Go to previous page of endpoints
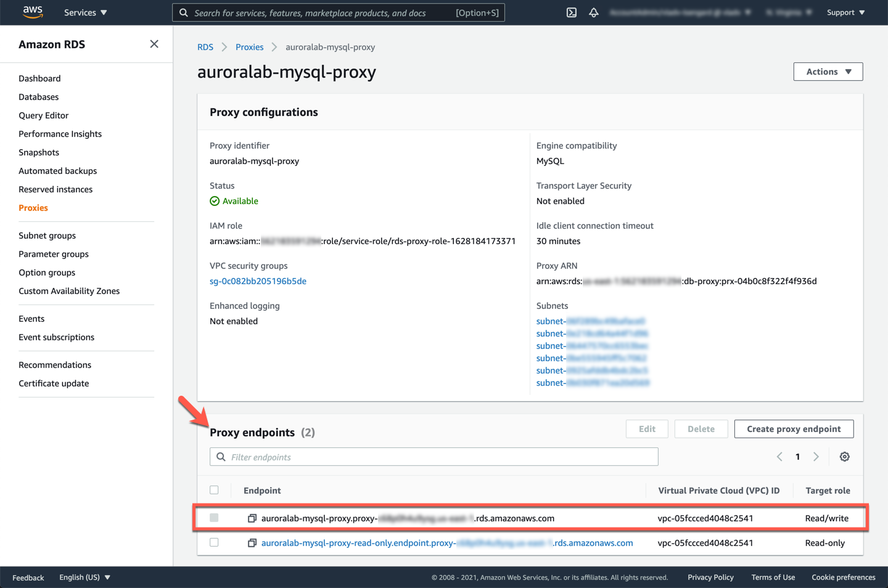 tap(779, 457)
